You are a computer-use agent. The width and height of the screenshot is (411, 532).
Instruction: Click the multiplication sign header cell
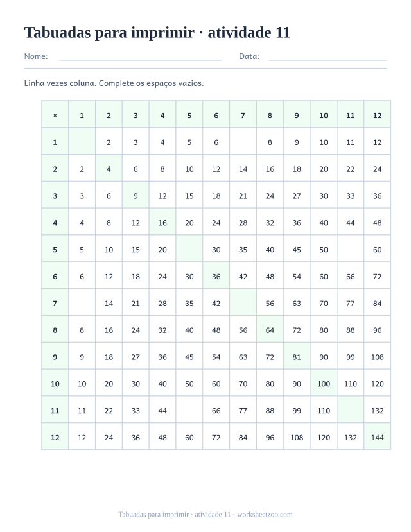(x=55, y=114)
